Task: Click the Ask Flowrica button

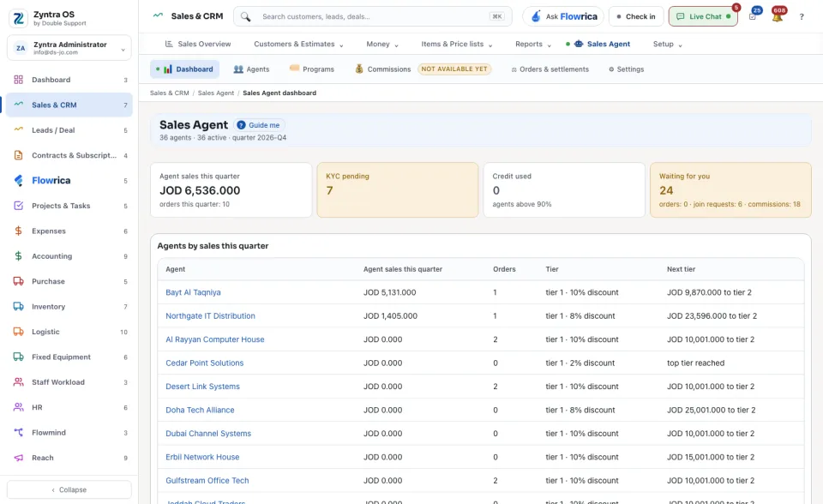Action: click(x=563, y=16)
